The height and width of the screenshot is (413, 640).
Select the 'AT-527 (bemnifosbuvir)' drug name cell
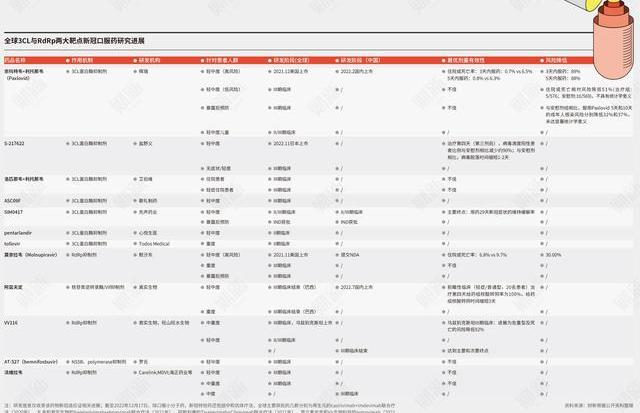point(31,362)
